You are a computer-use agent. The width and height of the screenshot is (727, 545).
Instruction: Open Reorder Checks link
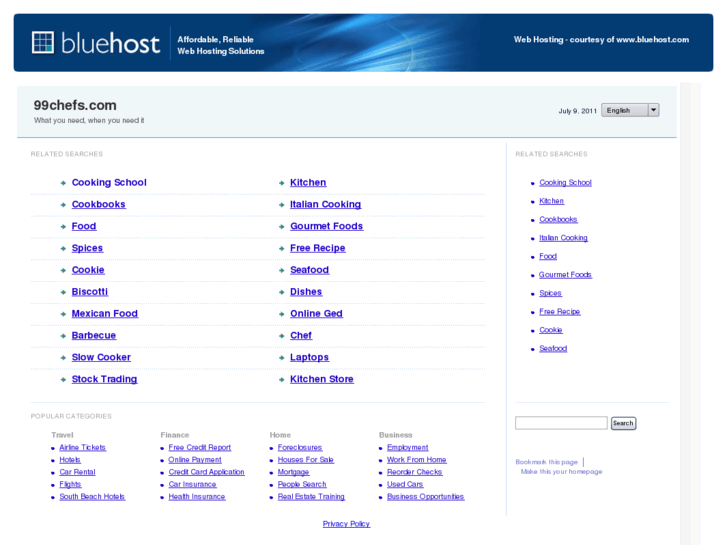(415, 472)
